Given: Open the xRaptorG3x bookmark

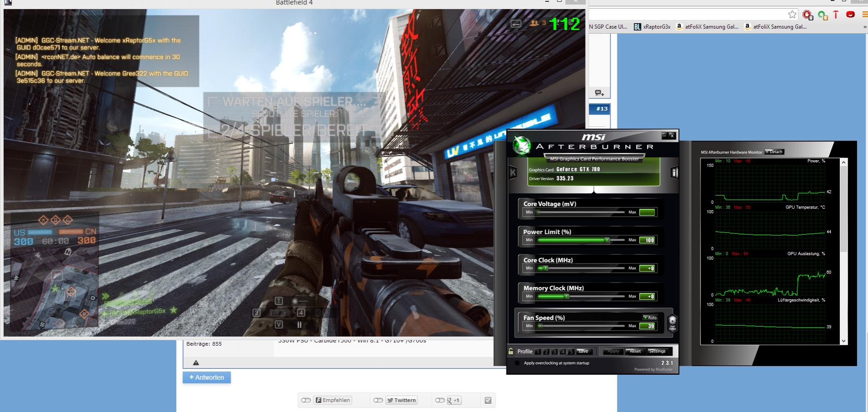Looking at the screenshot, I should point(652,27).
